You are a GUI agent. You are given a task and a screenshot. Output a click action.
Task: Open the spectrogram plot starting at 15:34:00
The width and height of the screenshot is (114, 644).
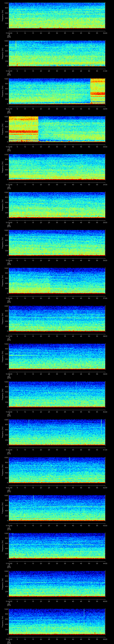[x=57, y=205]
